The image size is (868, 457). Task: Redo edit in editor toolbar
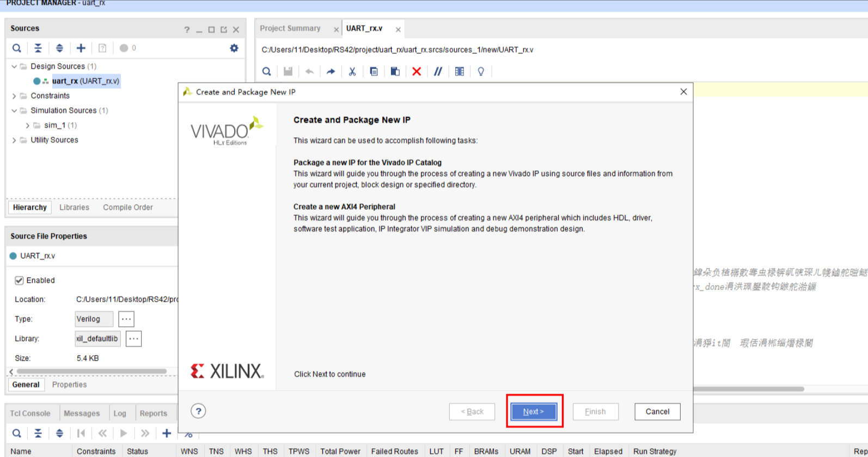pyautogui.click(x=331, y=71)
